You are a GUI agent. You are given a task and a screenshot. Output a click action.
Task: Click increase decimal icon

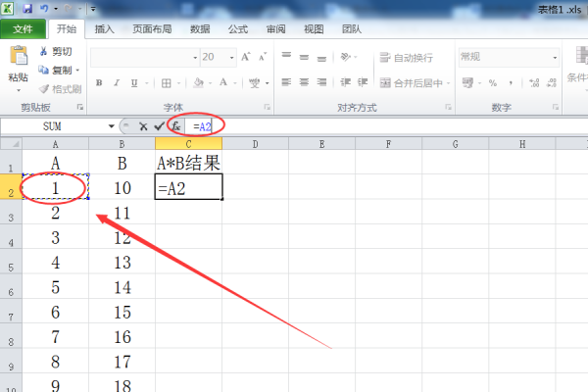point(534,83)
